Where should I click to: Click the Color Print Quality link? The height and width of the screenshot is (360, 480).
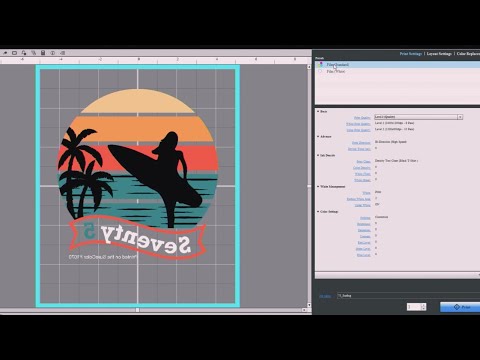coord(358,130)
